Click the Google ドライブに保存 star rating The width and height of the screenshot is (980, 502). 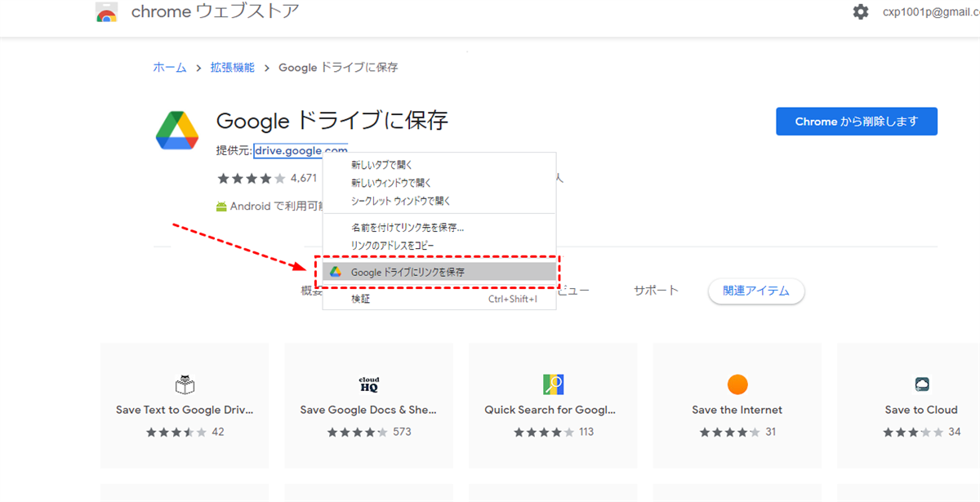pos(251,178)
